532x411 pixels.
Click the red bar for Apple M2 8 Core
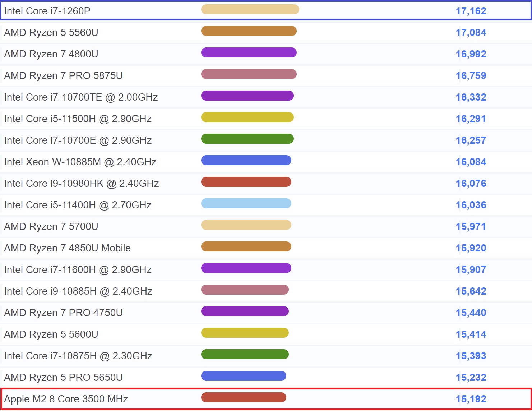pos(244,397)
